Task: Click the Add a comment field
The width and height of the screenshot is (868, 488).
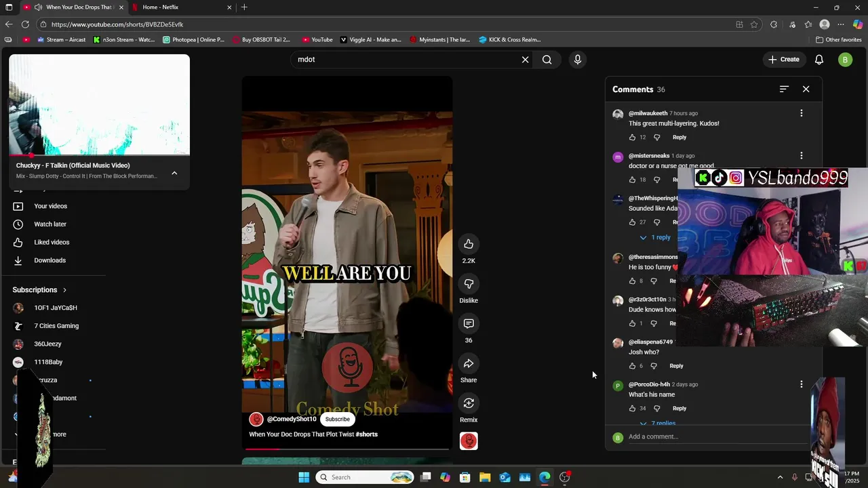Action: pos(719,437)
